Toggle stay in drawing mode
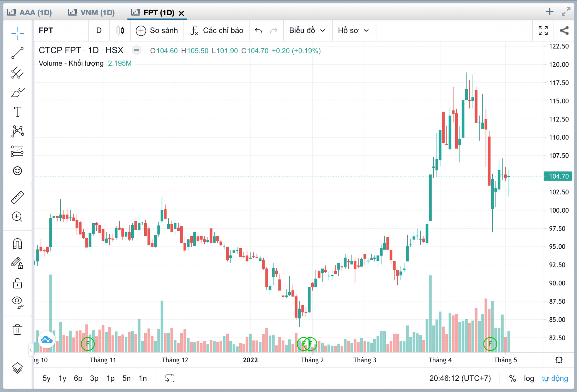Screen dimensions: 577x392 click(x=17, y=263)
